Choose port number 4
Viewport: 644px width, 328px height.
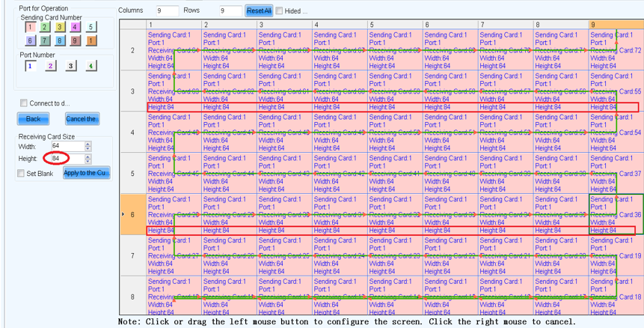tap(91, 66)
